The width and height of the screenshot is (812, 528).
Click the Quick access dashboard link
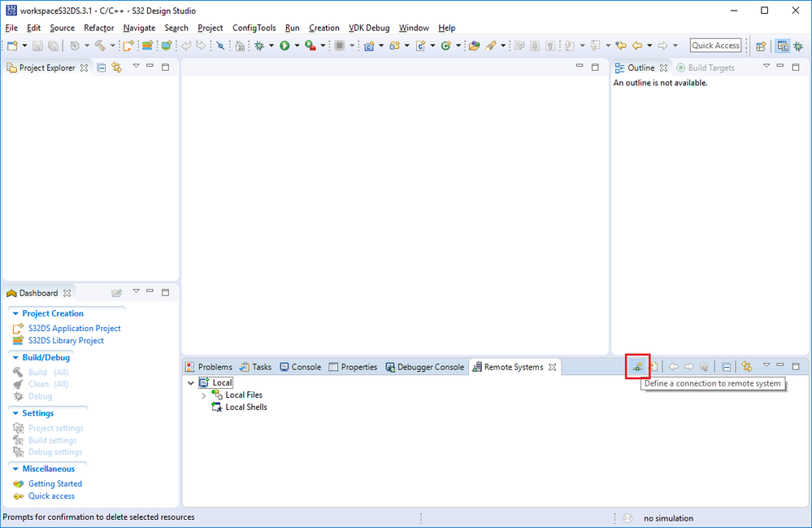point(51,496)
